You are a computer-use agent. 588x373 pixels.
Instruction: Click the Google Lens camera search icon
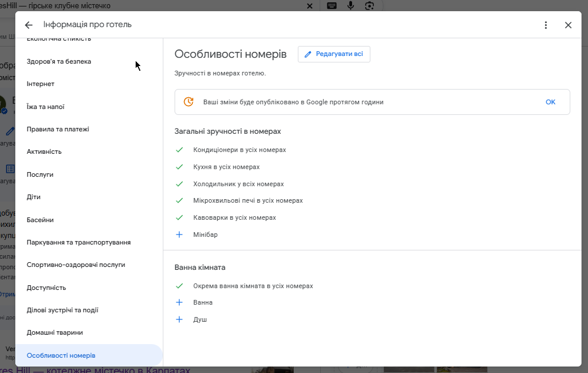369,6
